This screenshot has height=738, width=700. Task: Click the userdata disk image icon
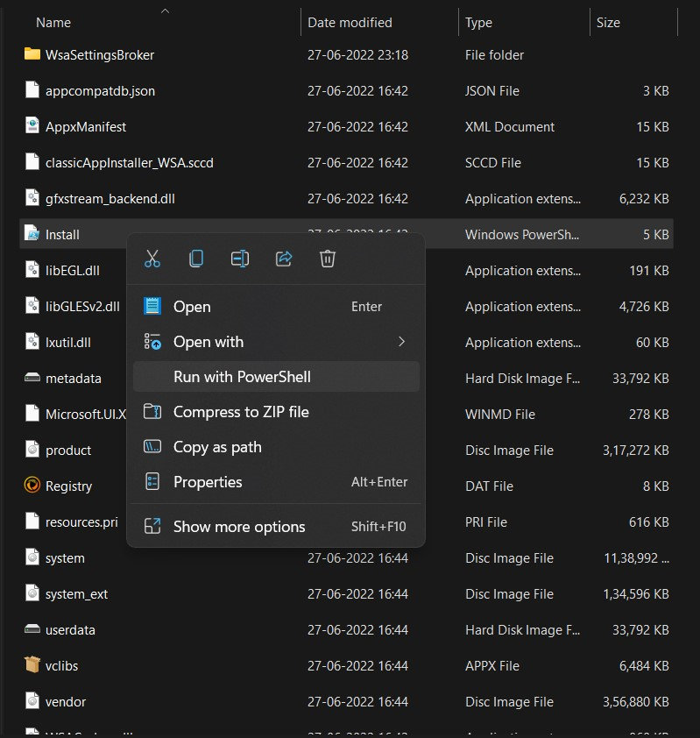(x=32, y=628)
